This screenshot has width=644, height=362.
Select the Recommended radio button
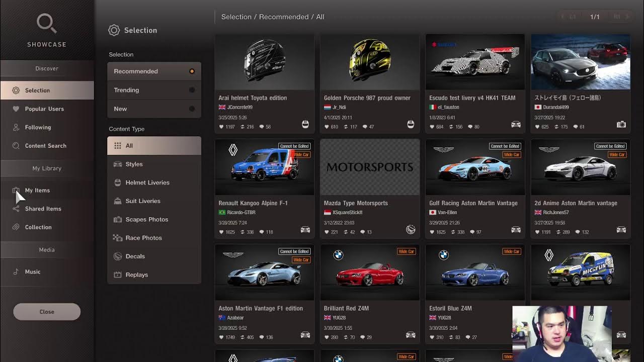[x=192, y=71]
